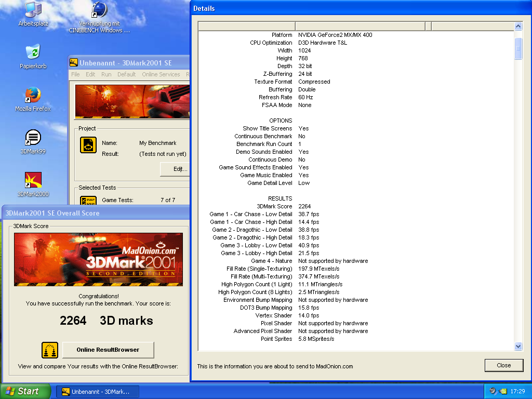The image size is (532, 399).
Task: Click the 3DMark2001 SE title bar icon
Action: click(x=74, y=63)
